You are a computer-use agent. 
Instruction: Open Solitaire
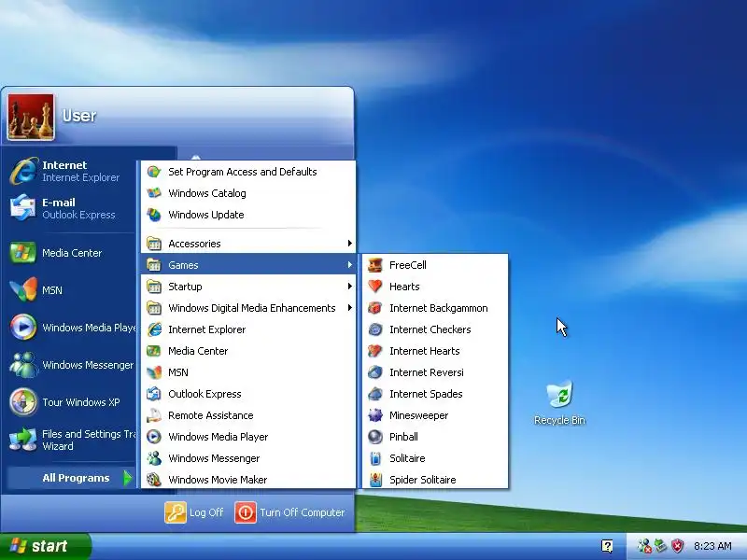click(x=435, y=458)
